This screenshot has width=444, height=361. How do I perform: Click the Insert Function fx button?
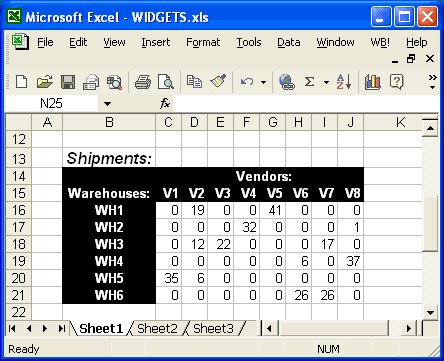pos(165,104)
